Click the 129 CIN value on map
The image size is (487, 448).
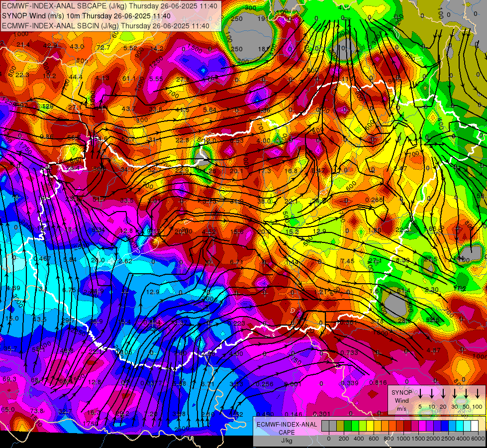[48, 107]
